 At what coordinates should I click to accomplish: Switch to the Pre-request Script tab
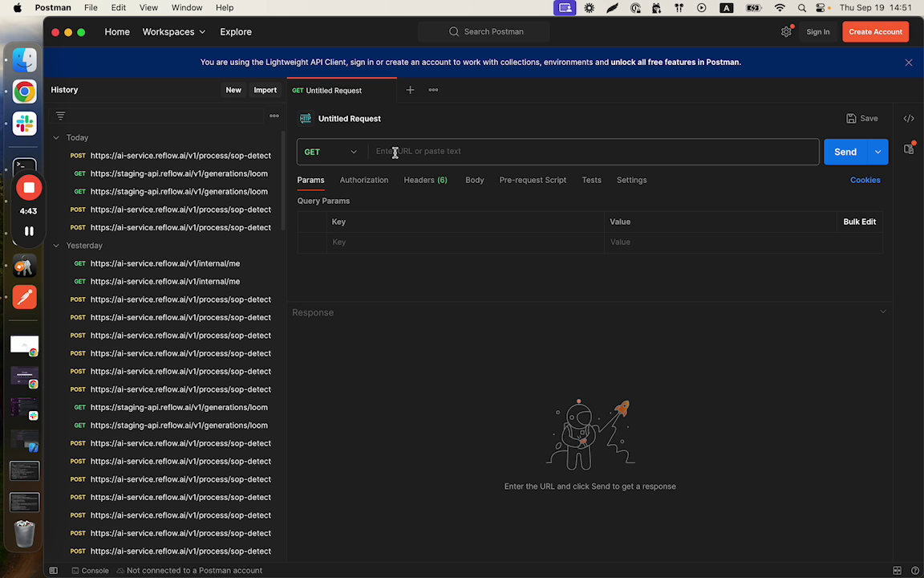pos(533,180)
